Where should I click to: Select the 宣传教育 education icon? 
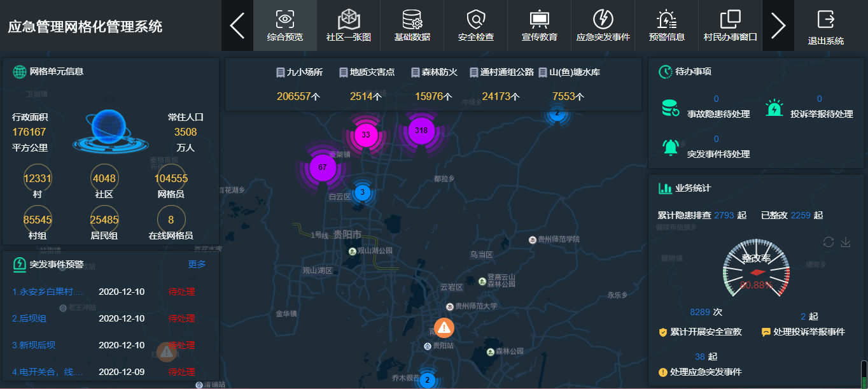tap(539, 20)
